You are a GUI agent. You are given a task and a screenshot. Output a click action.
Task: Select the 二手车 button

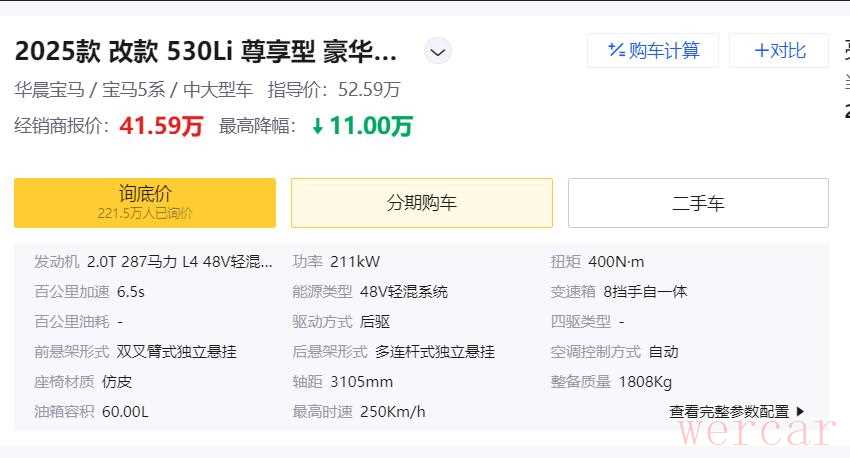698,203
